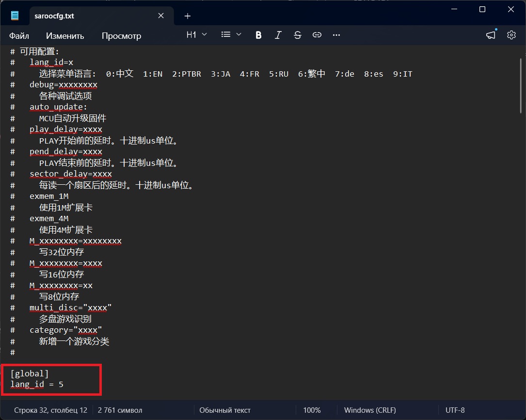Open the Просмотр menu
The image size is (526, 420).
(x=121, y=36)
